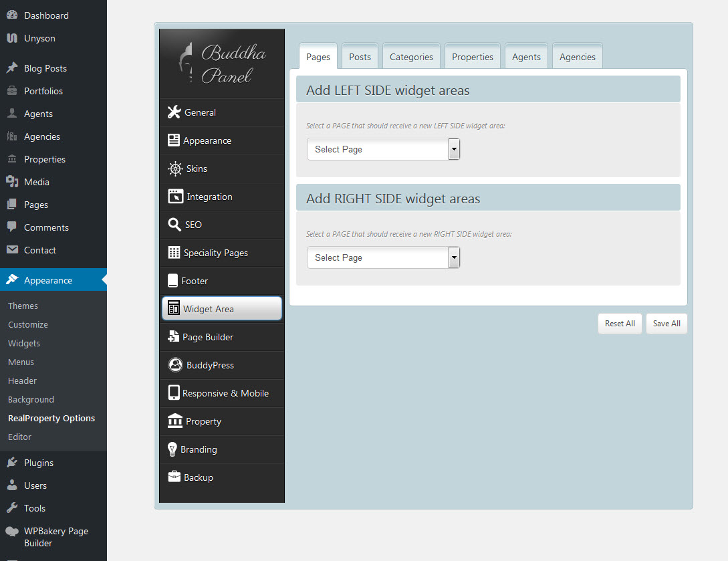Image resolution: width=728 pixels, height=561 pixels.
Task: Click the BuddyPress avatar icon
Action: pos(175,365)
